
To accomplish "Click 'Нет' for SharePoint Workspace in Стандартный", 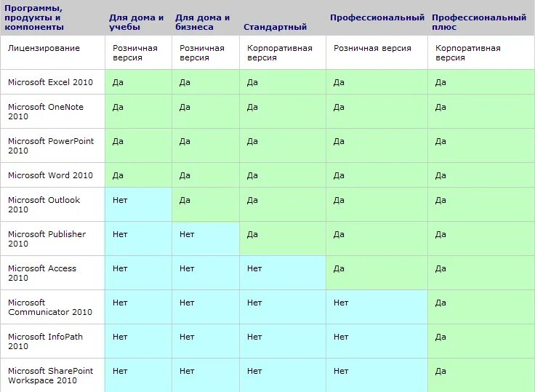I will click(x=254, y=371).
